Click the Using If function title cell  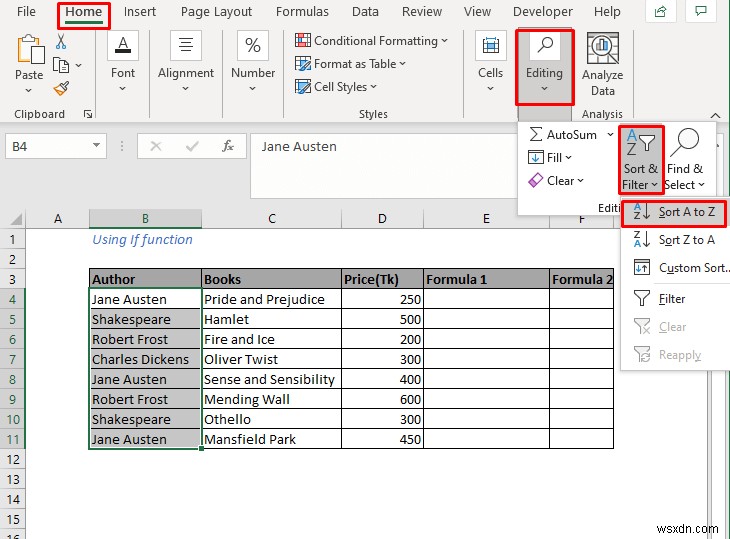142,239
